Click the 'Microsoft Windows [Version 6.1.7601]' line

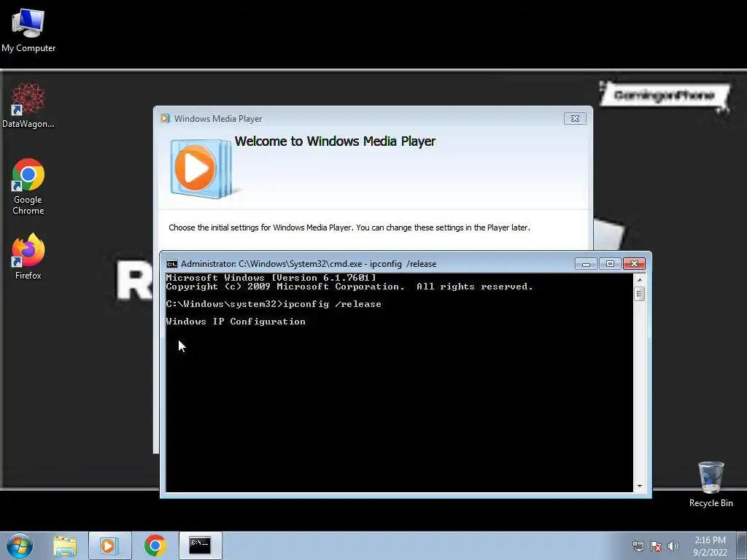(x=271, y=278)
